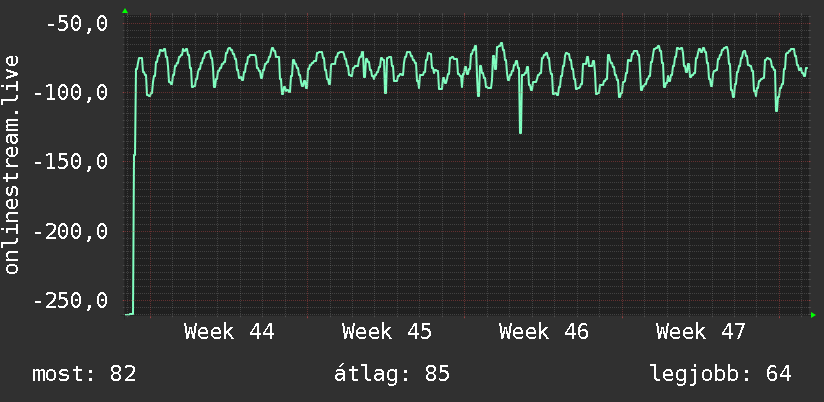Click the -250,0 y-axis value
Viewport: 824px width, 402px height.
coord(70,301)
